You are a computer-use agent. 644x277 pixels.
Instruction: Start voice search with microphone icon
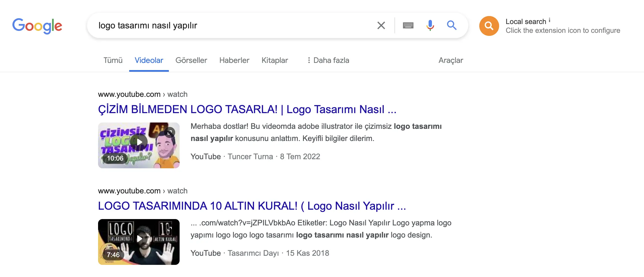[x=430, y=25]
